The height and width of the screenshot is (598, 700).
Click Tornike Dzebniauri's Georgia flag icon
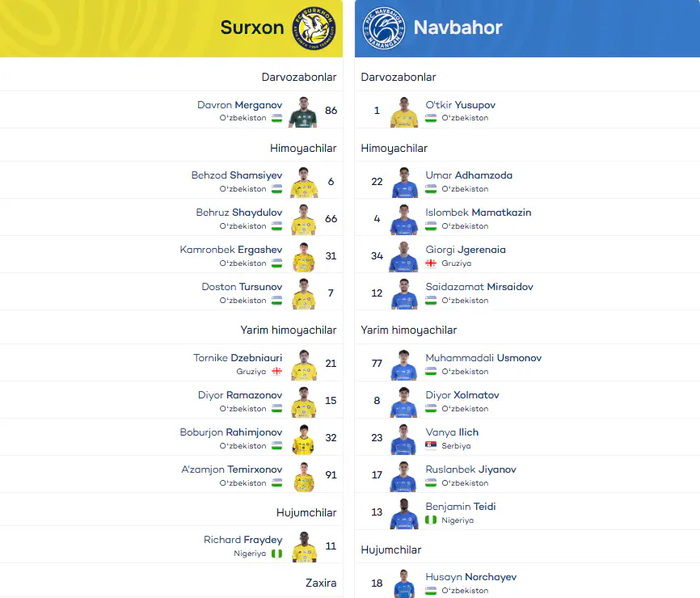[x=276, y=371]
